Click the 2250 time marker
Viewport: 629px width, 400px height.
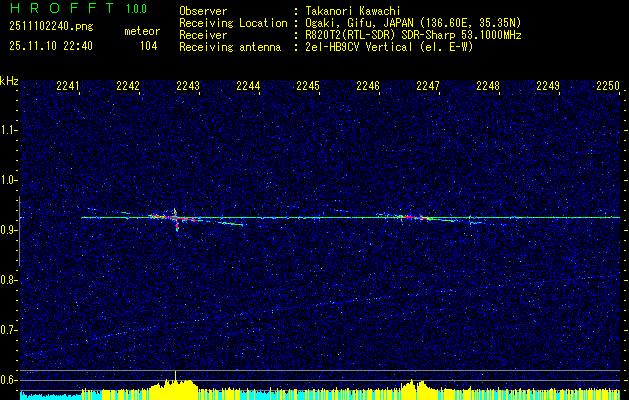tap(608, 87)
